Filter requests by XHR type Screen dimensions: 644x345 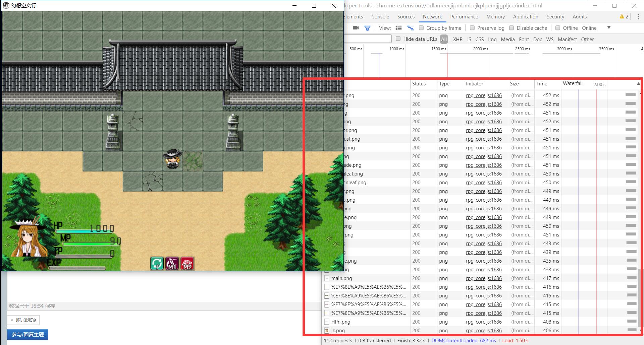click(458, 39)
